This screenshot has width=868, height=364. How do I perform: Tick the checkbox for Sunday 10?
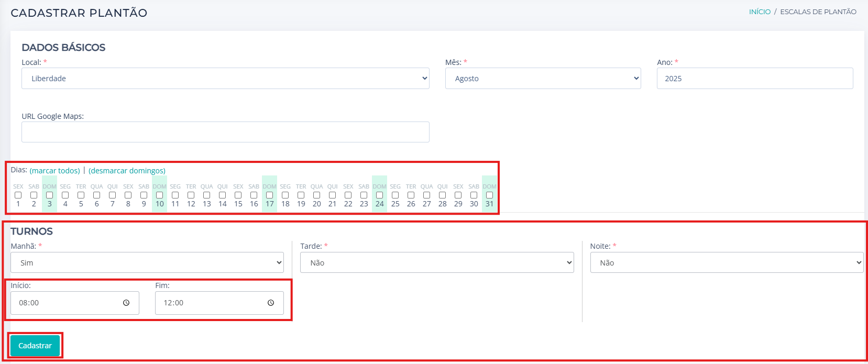(160, 195)
